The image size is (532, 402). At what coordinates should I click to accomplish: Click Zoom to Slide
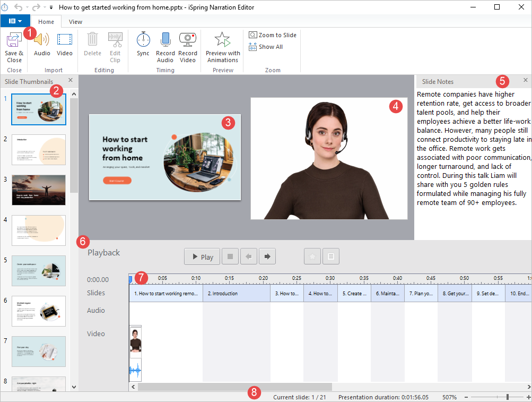pyautogui.click(x=273, y=35)
